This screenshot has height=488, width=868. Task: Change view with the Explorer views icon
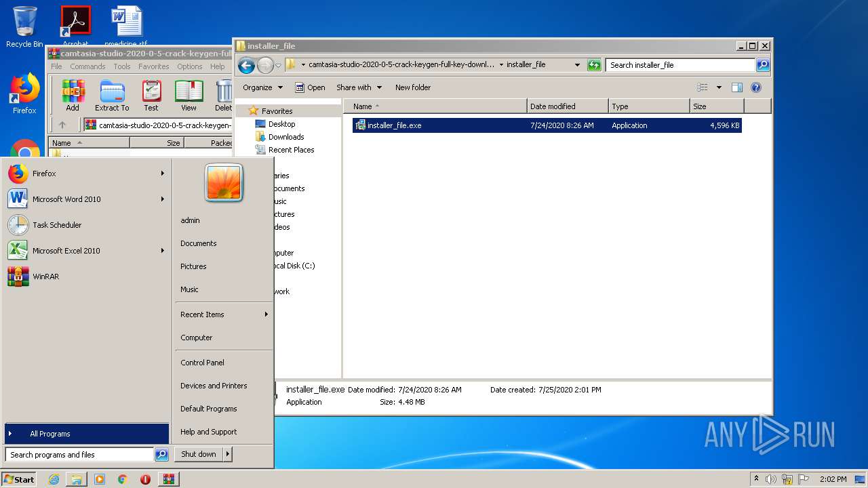tap(703, 87)
